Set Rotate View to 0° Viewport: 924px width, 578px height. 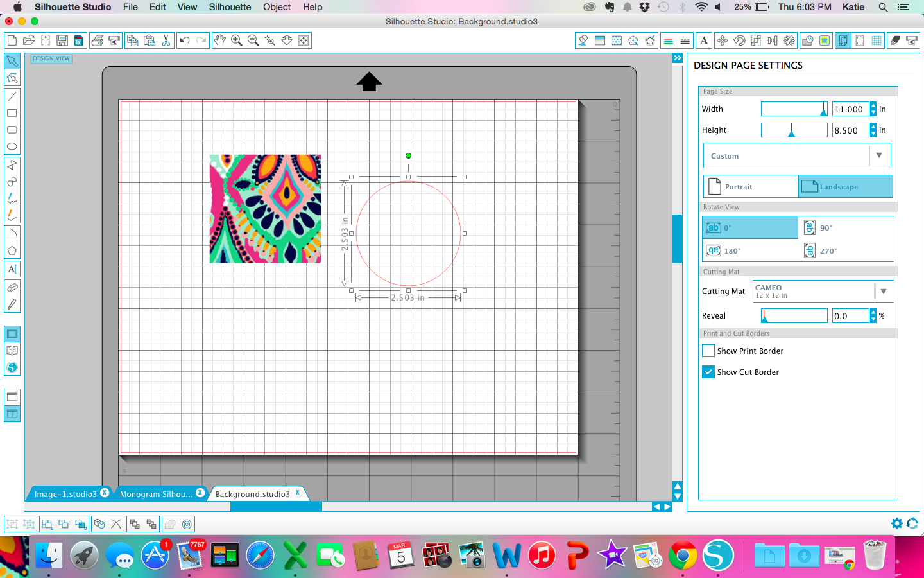click(750, 228)
